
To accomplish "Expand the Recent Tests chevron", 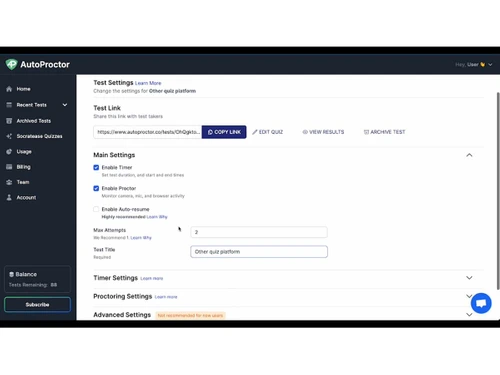I will coord(65,105).
